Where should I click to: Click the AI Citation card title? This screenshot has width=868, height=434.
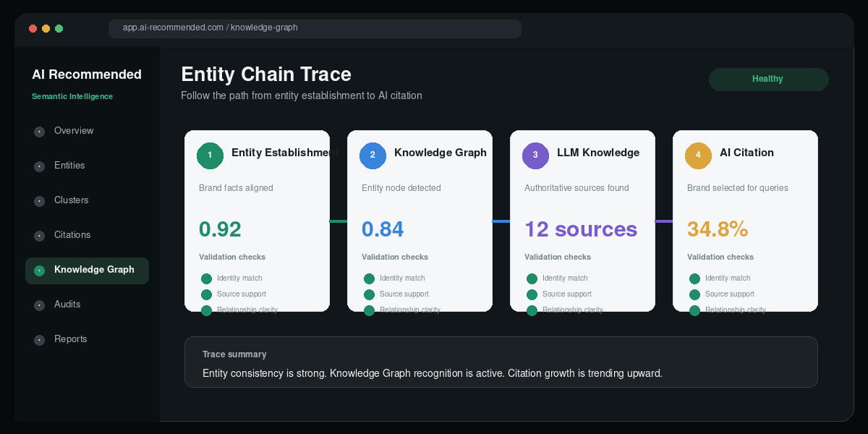[746, 153]
